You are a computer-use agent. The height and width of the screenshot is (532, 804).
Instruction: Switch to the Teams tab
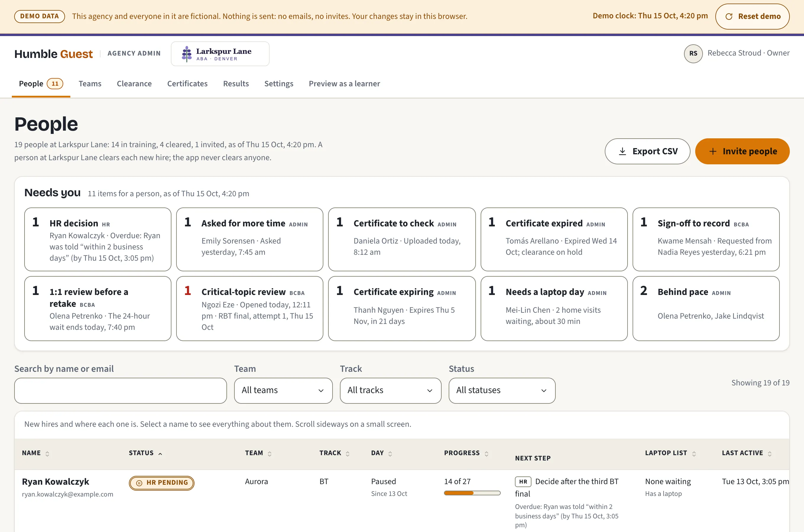point(90,84)
